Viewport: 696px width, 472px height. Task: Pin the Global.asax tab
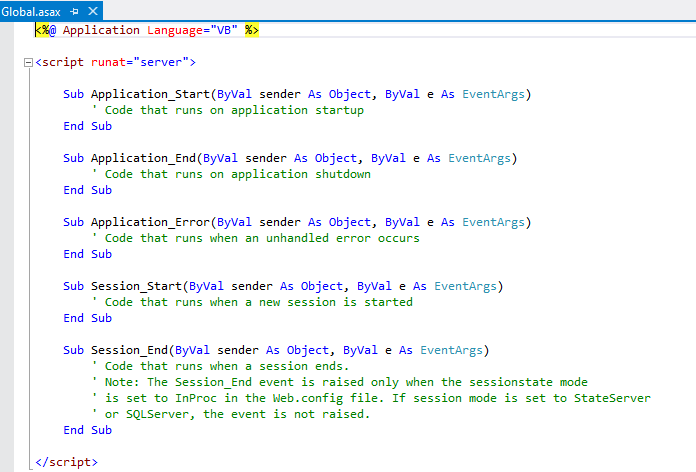coord(74,12)
